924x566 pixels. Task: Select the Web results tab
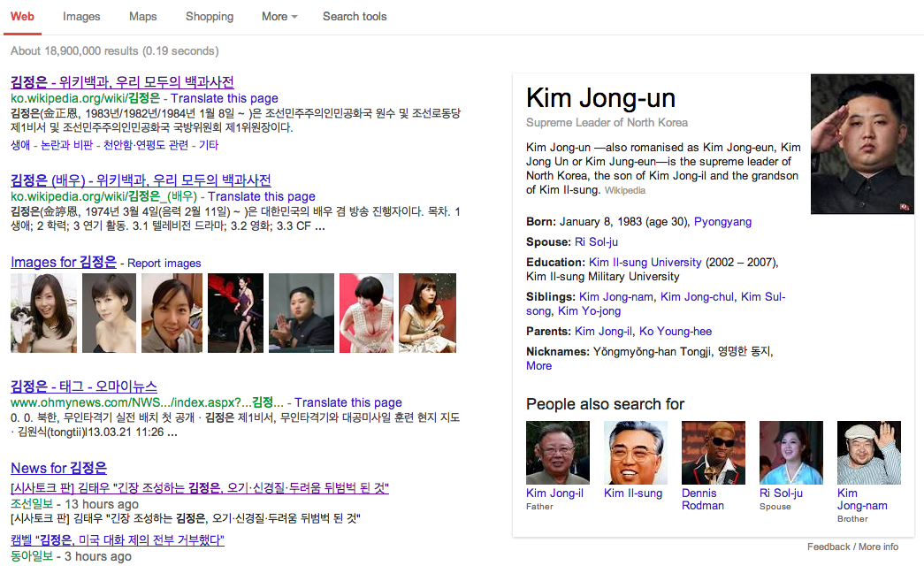click(21, 16)
